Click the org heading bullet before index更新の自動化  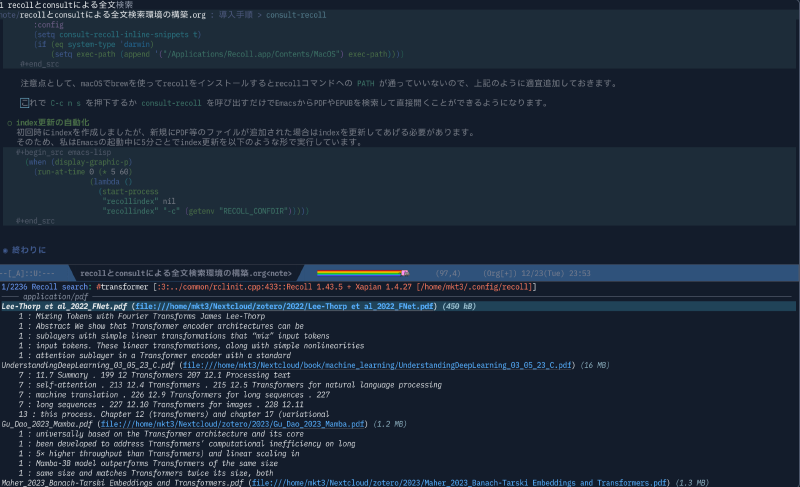[x=9, y=122]
